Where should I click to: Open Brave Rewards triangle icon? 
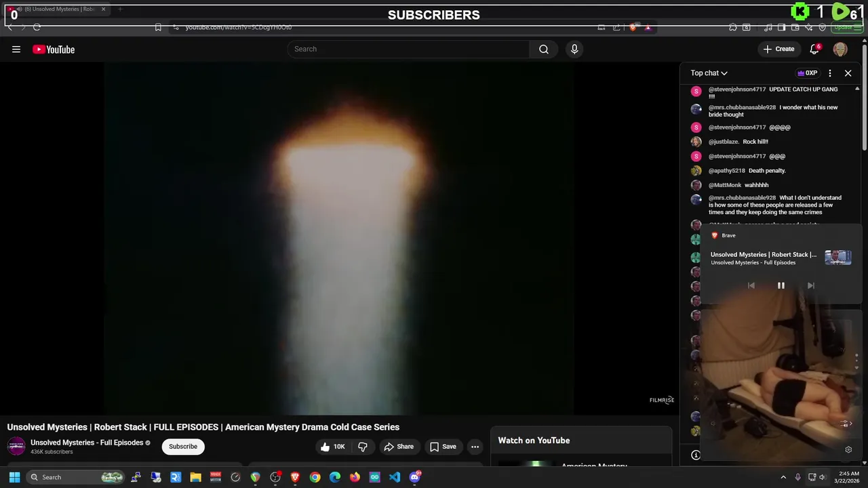tap(648, 27)
